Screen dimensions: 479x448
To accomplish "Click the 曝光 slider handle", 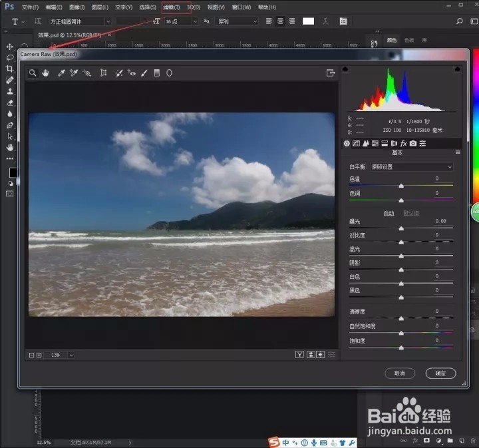I will tap(401, 228).
